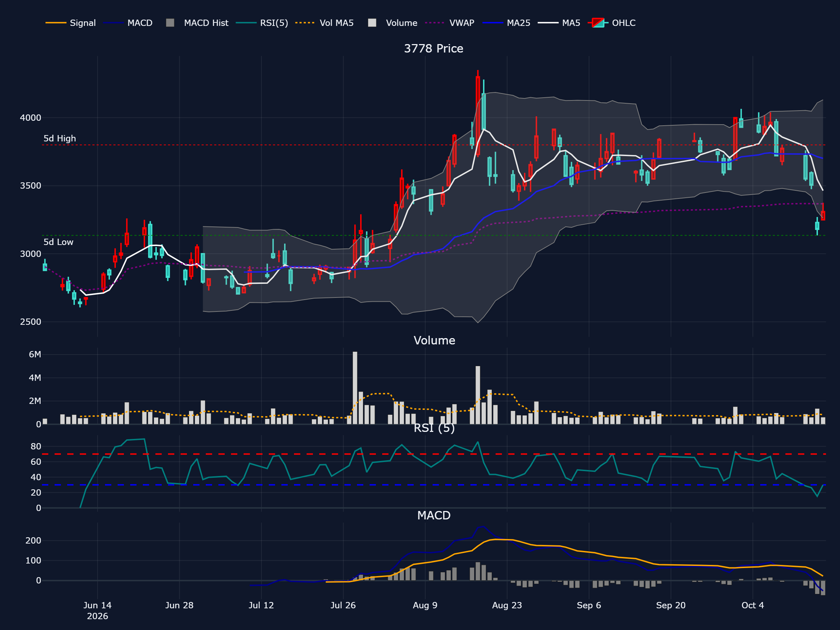This screenshot has height=630, width=840.
Task: Click the 'Jul 26' x-axis label
Action: pyautogui.click(x=343, y=605)
